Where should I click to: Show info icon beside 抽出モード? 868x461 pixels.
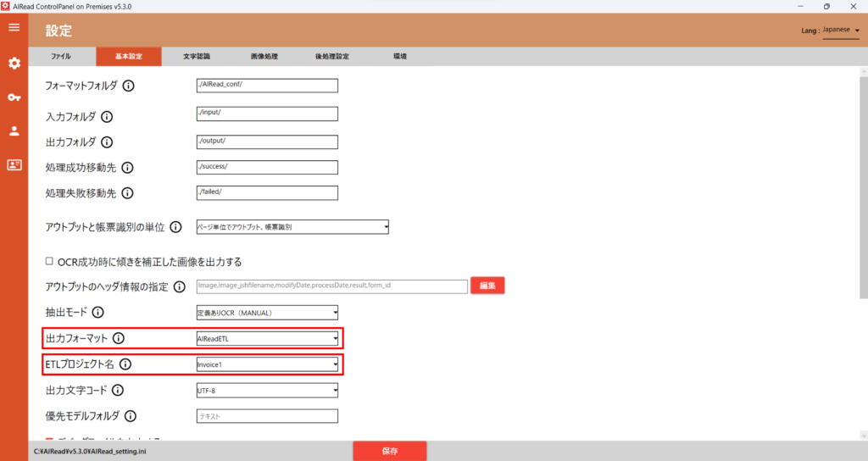[97, 313]
